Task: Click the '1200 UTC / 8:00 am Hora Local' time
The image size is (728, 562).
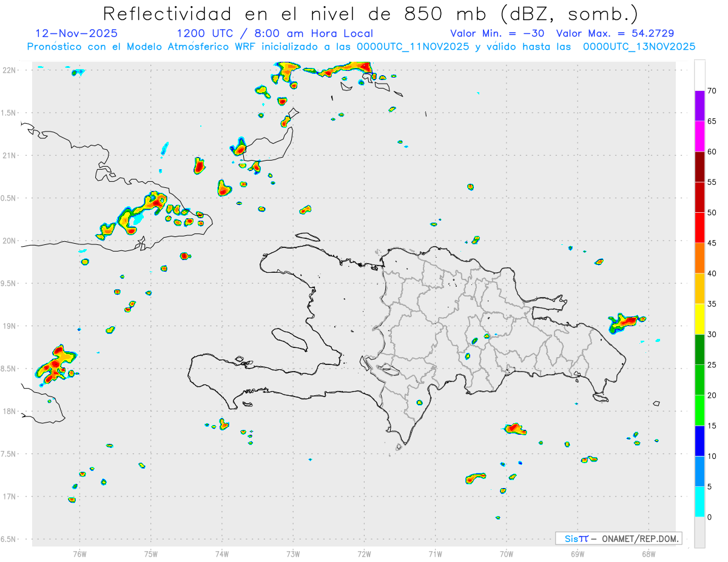Action: 275,33
